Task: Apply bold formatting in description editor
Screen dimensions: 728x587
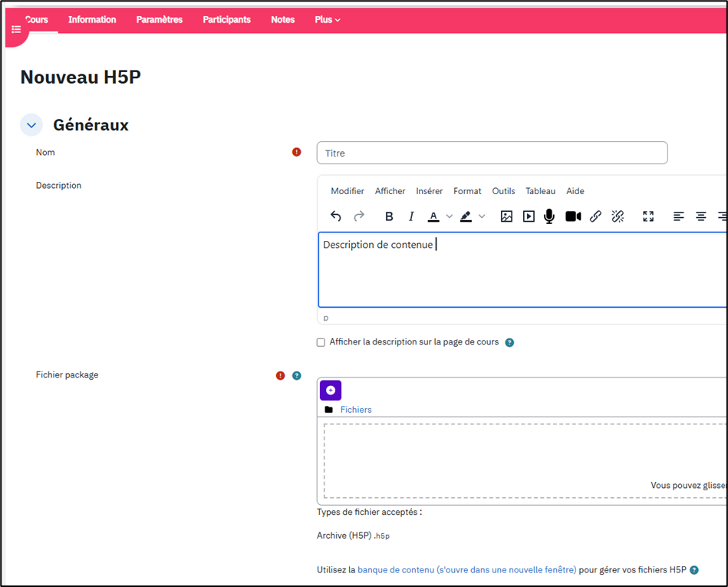Action: [389, 216]
